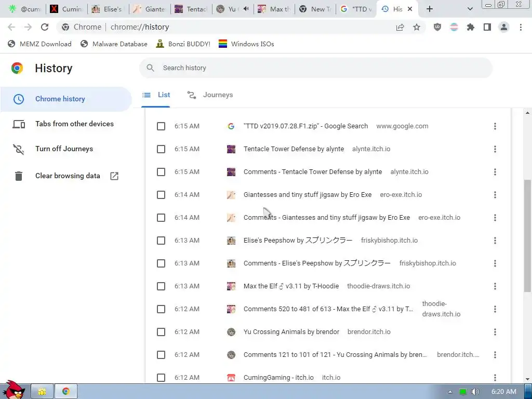This screenshot has width=532, height=399.
Task: Open the Chrome three-dot main menu
Action: [x=521, y=27]
